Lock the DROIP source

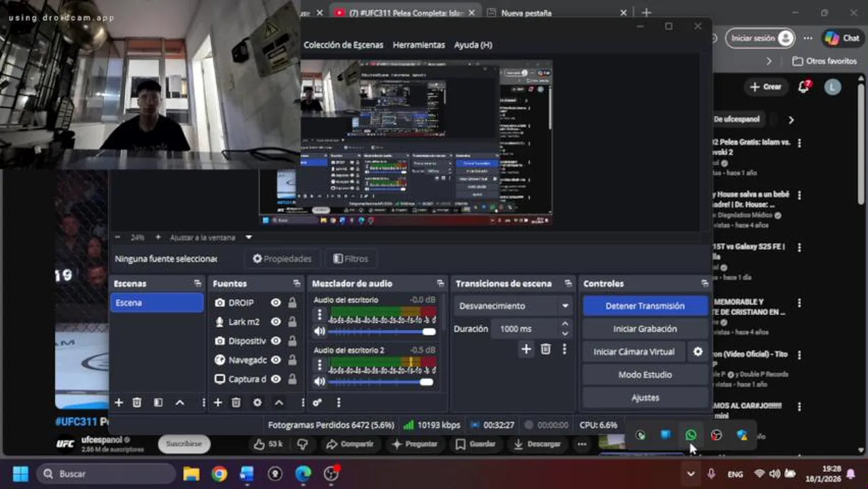pos(293,303)
